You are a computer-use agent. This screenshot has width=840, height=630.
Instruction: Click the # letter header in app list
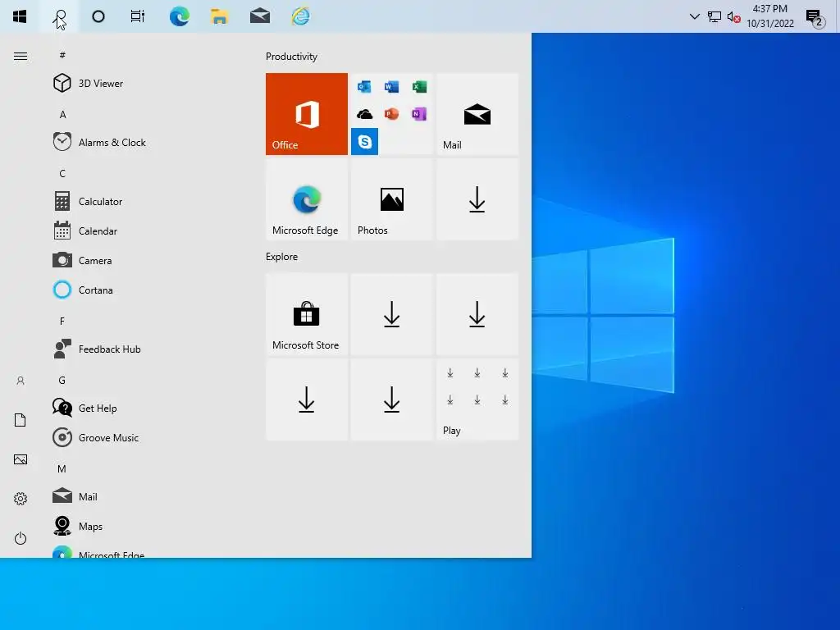tap(62, 55)
